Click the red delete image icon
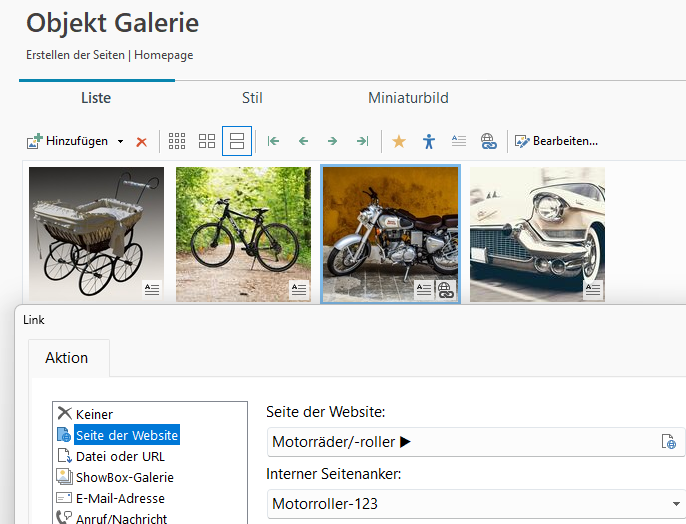Image resolution: width=686 pixels, height=524 pixels. (141, 142)
